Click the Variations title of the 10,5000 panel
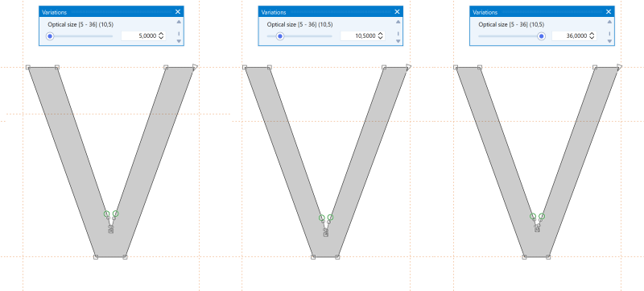Image resolution: width=644 pixels, height=291 pixels. click(274, 12)
